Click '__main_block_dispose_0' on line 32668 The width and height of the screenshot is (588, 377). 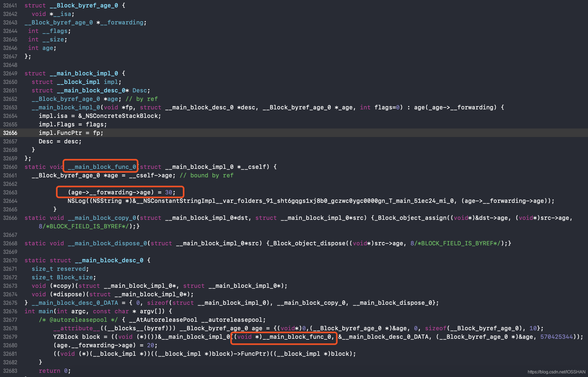point(107,243)
